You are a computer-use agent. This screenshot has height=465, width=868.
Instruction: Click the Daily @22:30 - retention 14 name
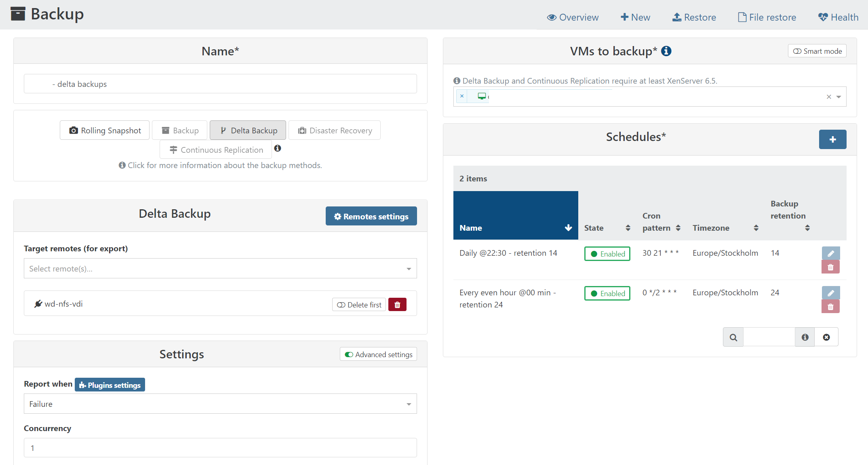tap(508, 253)
